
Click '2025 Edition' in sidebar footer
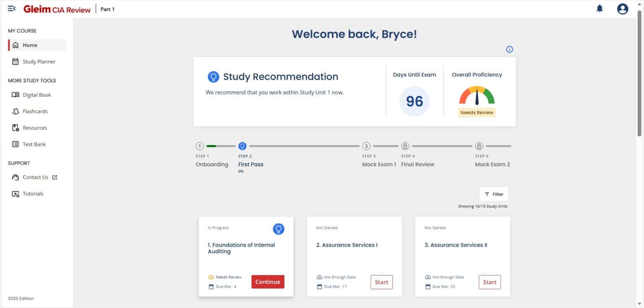21,299
